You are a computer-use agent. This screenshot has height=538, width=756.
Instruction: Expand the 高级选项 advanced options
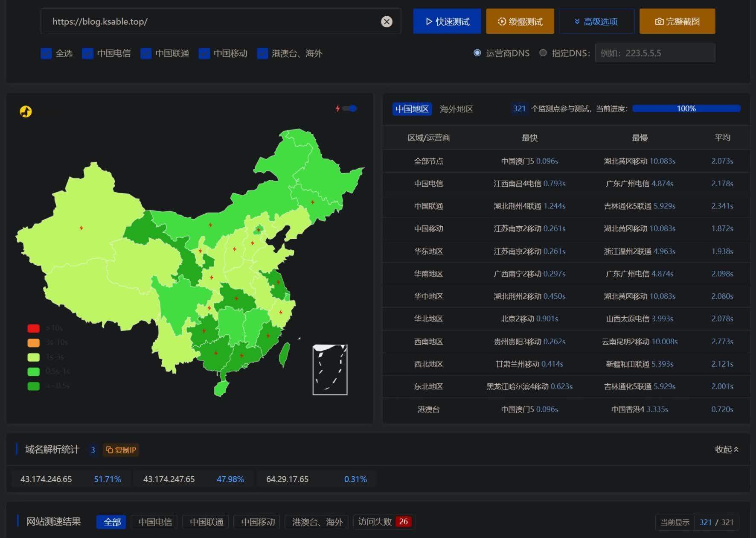pyautogui.click(x=596, y=21)
